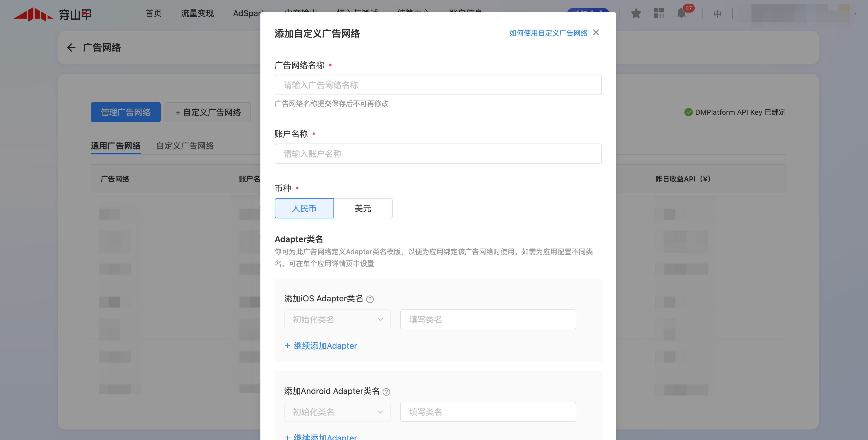This screenshot has height=440, width=868.
Task: Click help icon next to Android Adapter类名
Action: click(387, 392)
